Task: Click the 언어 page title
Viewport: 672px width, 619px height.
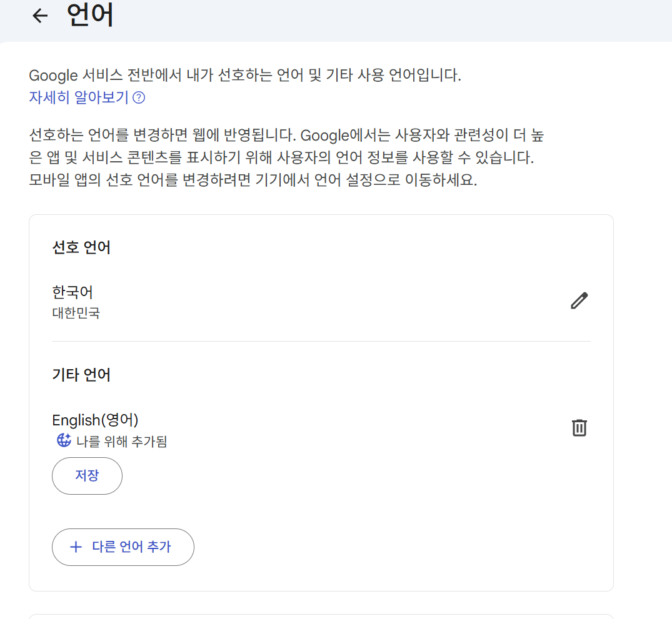Action: [x=91, y=16]
